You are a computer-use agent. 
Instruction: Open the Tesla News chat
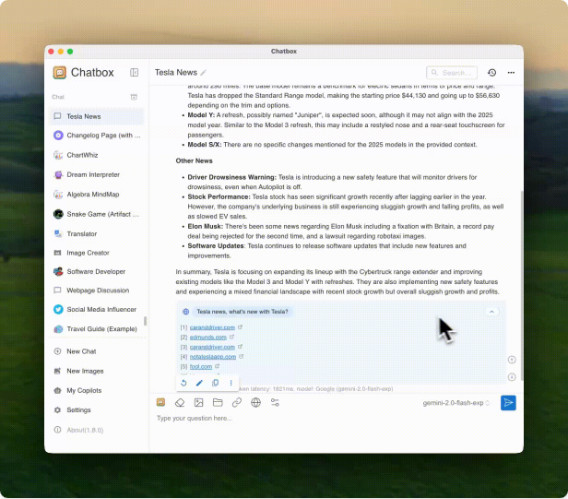[x=96, y=116]
